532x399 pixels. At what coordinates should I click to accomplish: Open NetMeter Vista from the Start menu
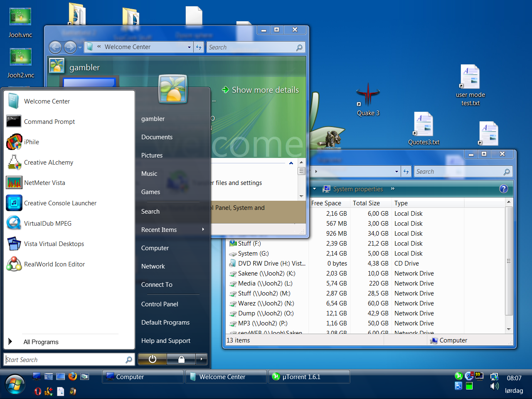point(69,183)
